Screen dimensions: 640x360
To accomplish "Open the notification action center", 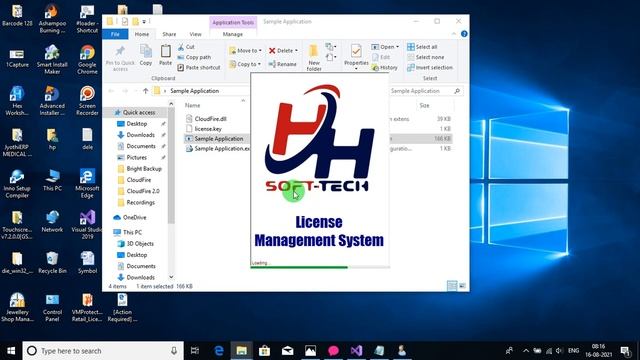I will point(625,351).
